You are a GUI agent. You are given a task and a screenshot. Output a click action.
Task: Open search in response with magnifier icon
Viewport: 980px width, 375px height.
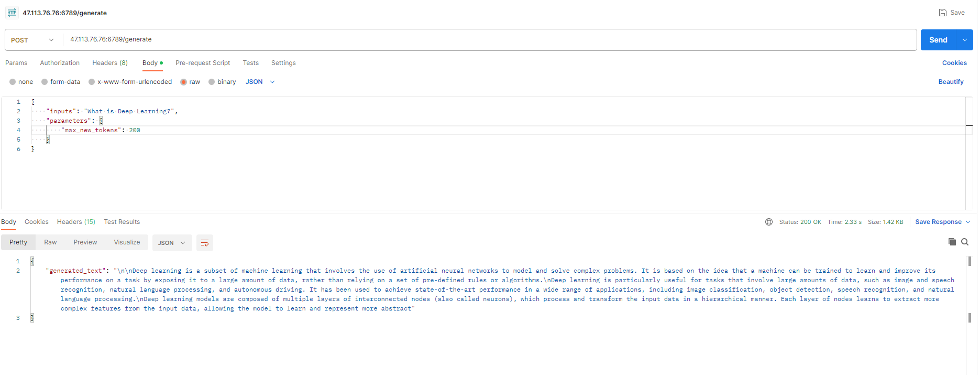(x=965, y=242)
